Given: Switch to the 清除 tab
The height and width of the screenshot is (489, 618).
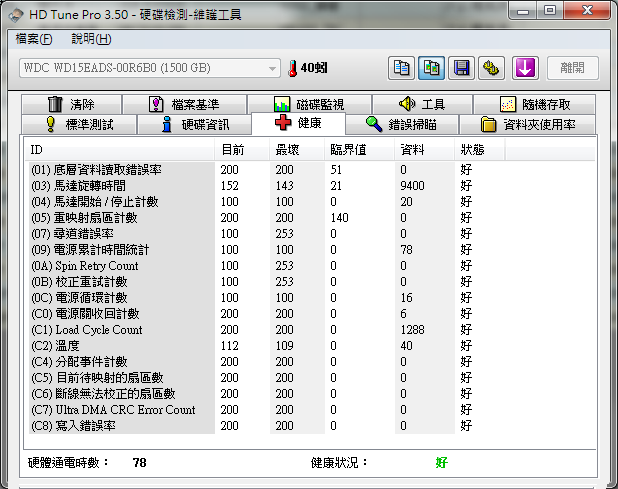Looking at the screenshot, I should point(71,104).
